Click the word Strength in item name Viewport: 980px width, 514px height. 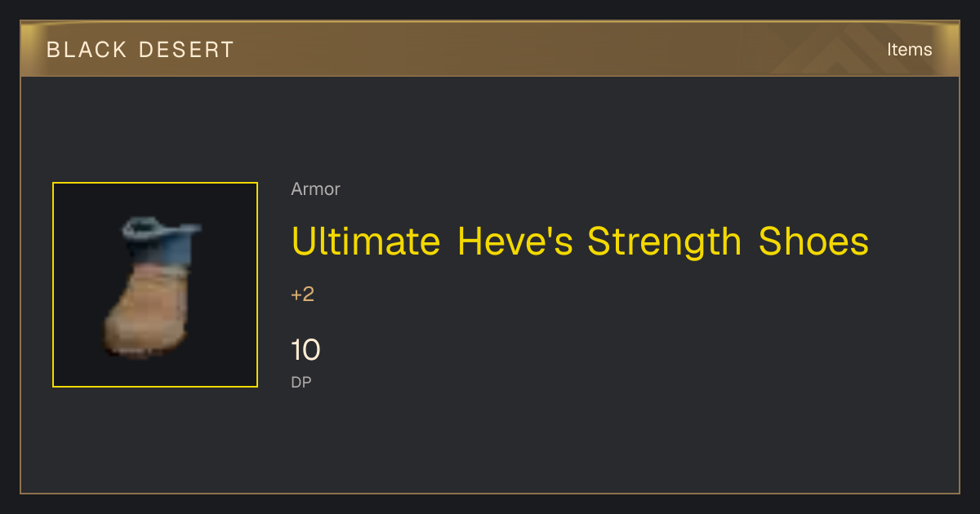[665, 241]
